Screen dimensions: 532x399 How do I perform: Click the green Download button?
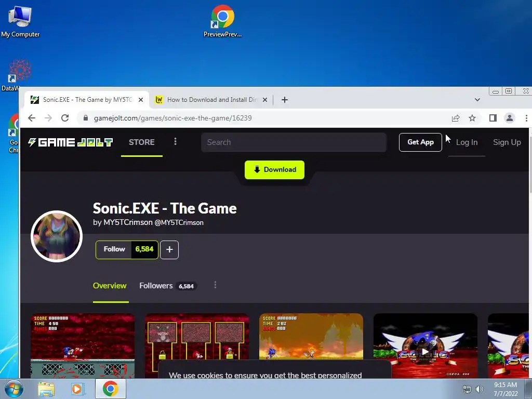[x=274, y=170]
